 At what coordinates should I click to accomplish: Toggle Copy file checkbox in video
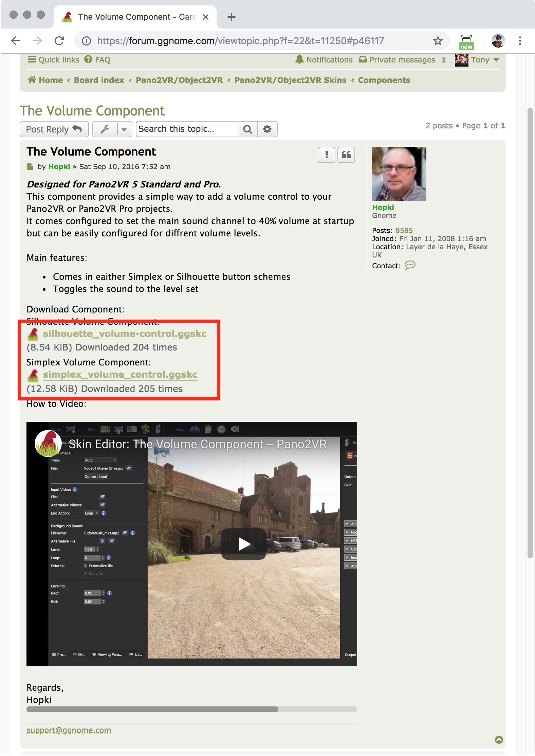[86, 574]
